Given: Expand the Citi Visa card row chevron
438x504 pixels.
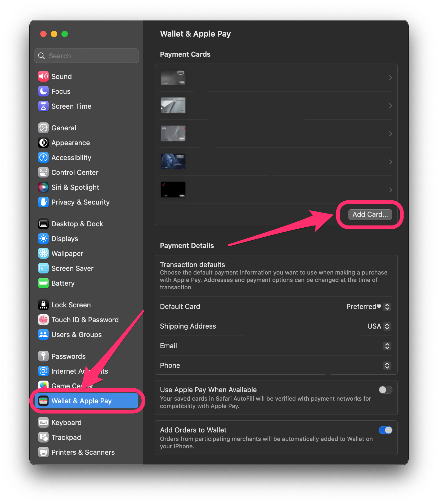Looking at the screenshot, I should click(390, 134).
